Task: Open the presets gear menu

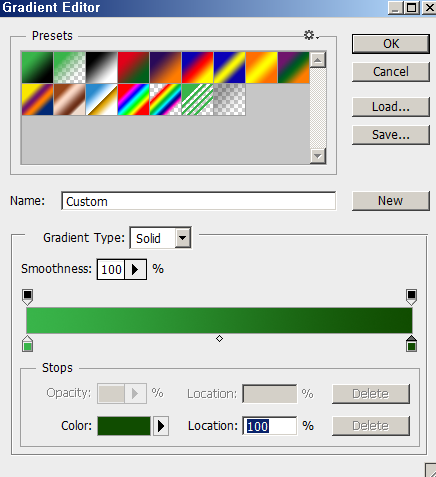Action: point(311,35)
